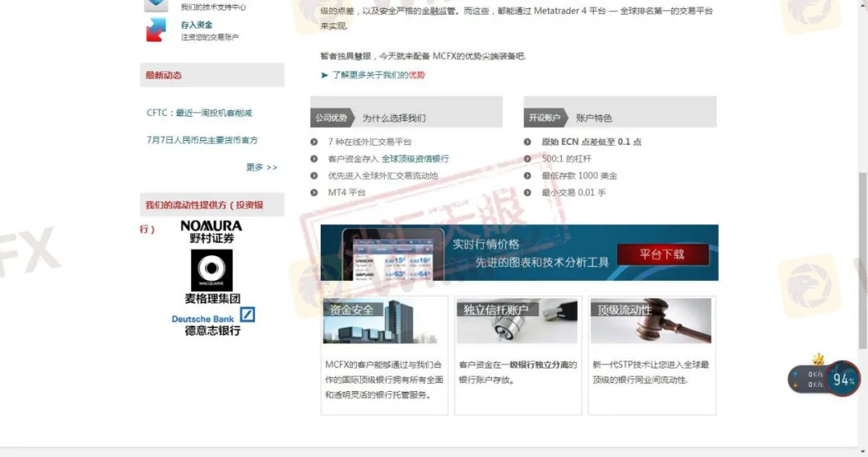Click the MT4 平台 list item
This screenshot has width=868, height=457.
346,193
